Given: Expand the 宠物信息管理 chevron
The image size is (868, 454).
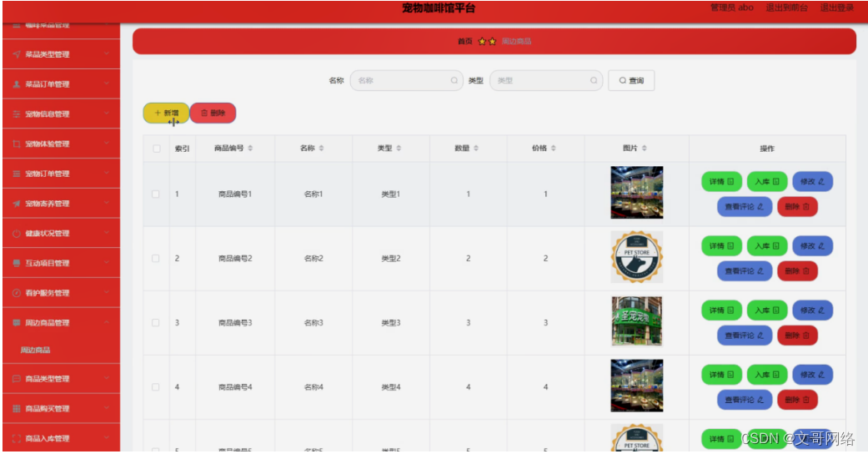Looking at the screenshot, I should click(x=106, y=113).
